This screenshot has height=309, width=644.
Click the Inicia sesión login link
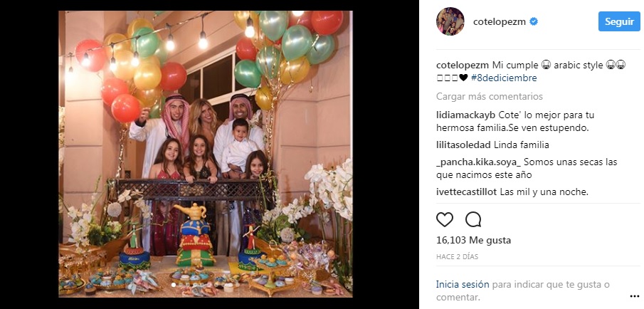(x=463, y=284)
